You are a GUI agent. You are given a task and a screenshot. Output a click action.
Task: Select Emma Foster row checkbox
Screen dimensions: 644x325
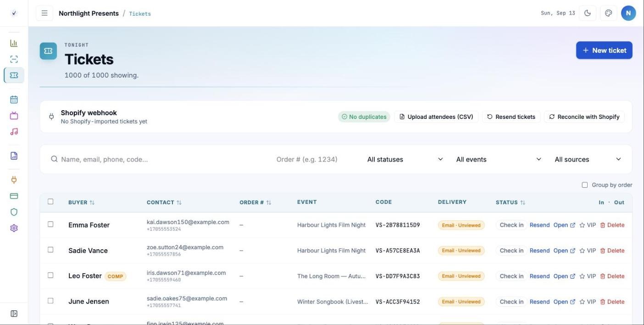(50, 224)
